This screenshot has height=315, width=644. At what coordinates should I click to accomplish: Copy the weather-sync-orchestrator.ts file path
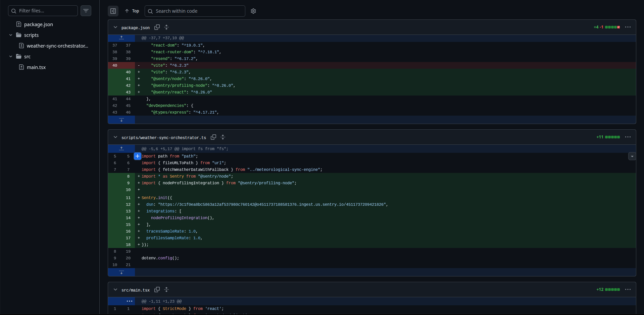pyautogui.click(x=213, y=137)
